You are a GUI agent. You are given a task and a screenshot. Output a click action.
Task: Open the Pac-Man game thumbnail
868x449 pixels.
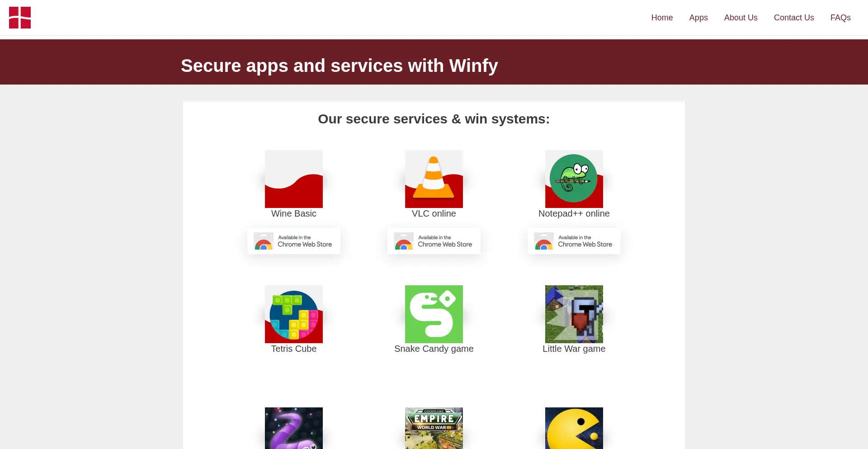pos(574,428)
